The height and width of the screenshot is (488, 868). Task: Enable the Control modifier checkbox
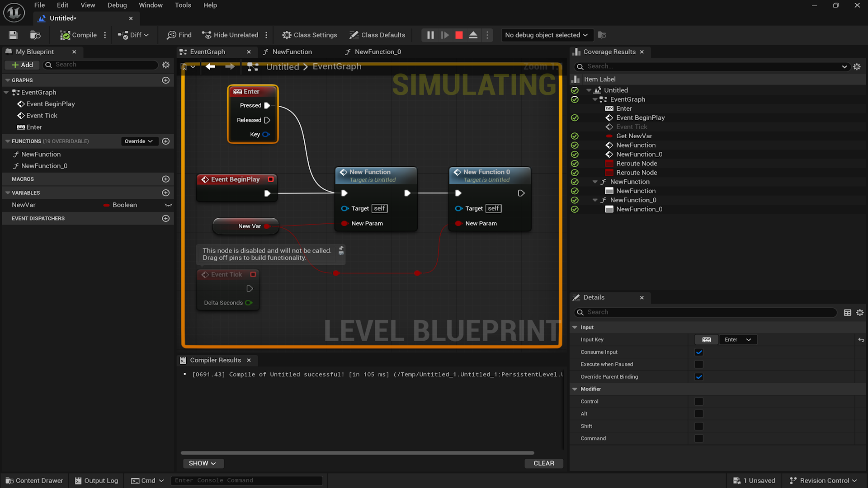click(699, 402)
